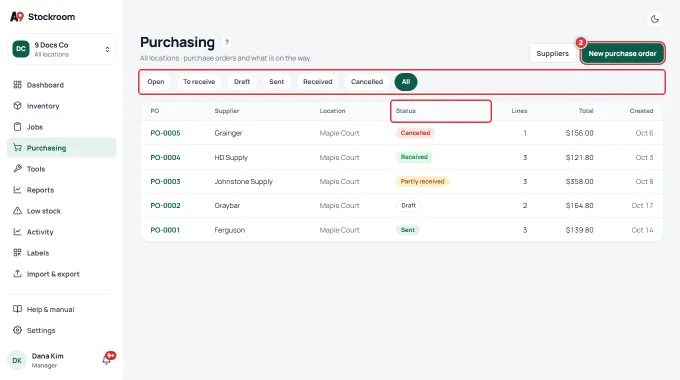This screenshot has height=380, width=680.
Task: Click the Oct 17 created date
Action: click(x=642, y=205)
